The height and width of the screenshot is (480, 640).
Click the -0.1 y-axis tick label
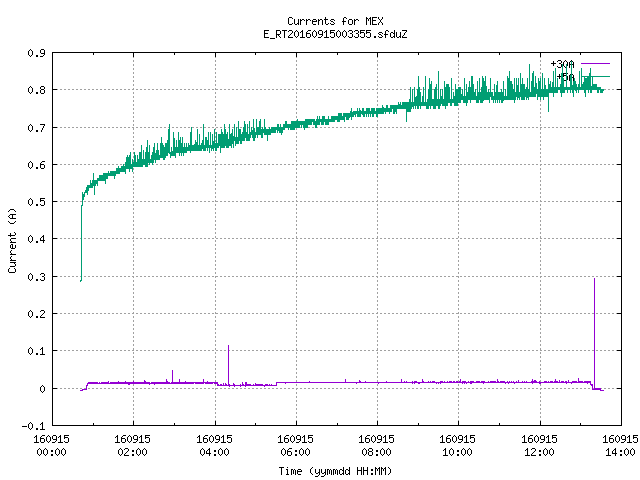click(33, 426)
